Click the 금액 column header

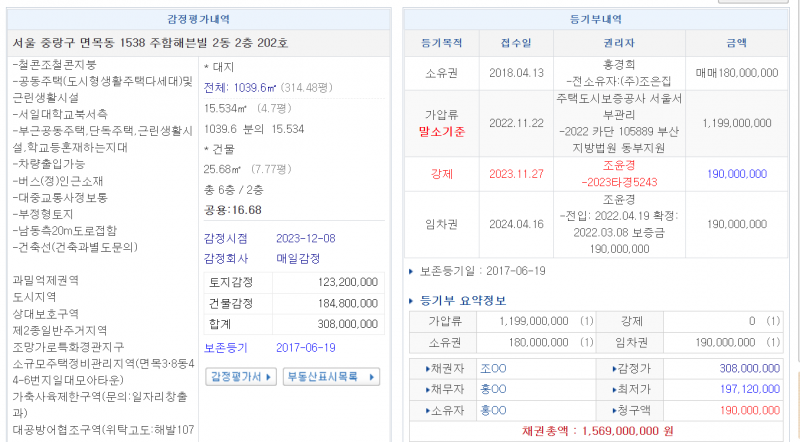point(741,43)
